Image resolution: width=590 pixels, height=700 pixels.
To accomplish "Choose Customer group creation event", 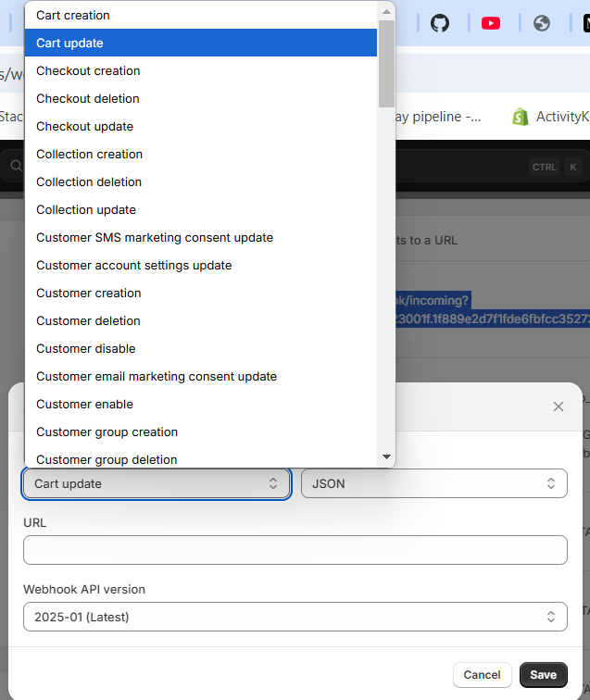I will click(x=201, y=431).
